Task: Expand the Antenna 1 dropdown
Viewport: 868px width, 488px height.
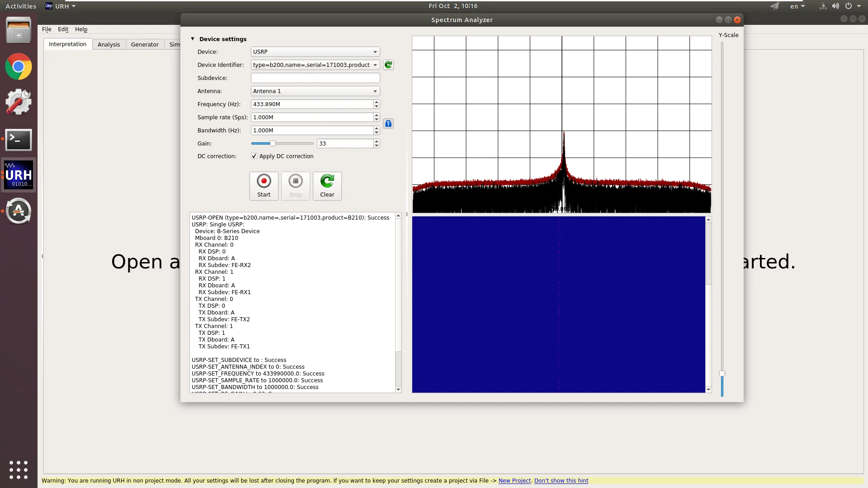Action: 315,91
